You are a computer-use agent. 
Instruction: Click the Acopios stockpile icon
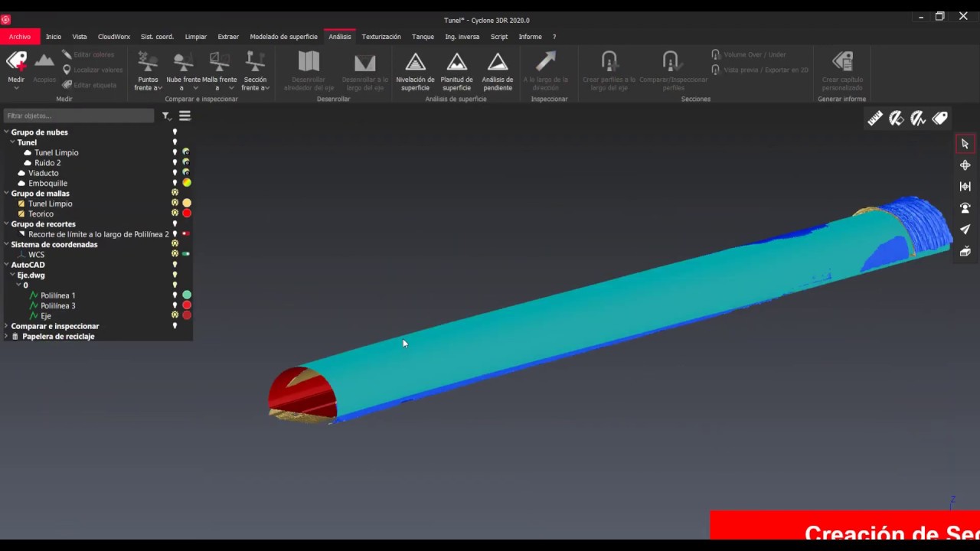[x=44, y=67]
